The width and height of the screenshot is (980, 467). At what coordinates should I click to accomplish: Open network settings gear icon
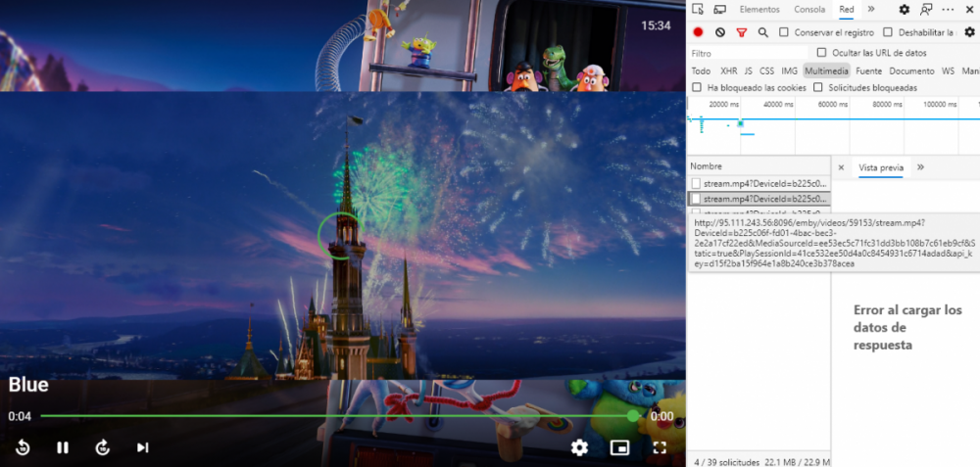969,32
